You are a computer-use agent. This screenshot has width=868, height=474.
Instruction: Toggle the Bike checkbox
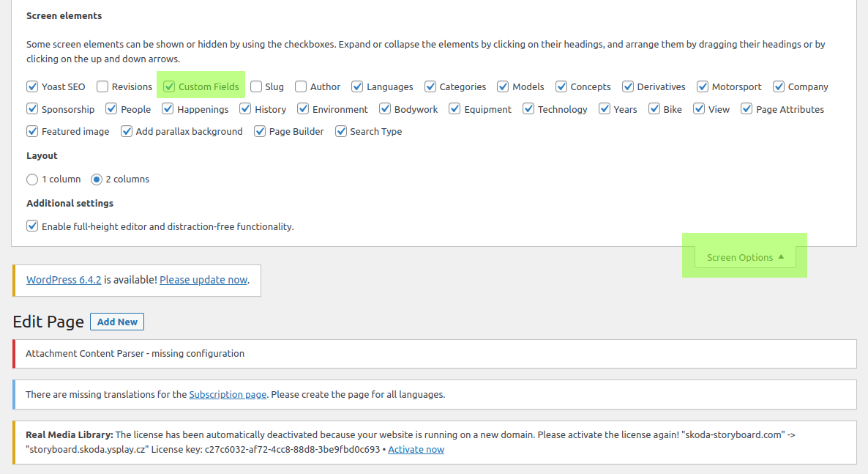point(654,108)
